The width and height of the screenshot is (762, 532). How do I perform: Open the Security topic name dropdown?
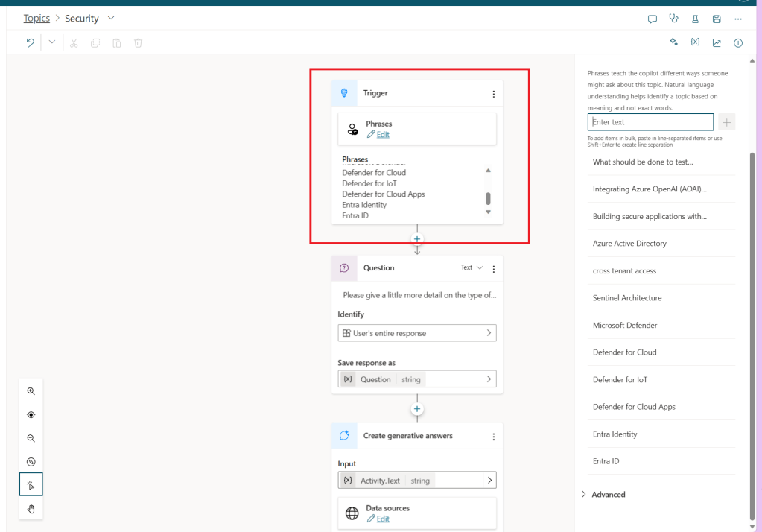(x=111, y=18)
